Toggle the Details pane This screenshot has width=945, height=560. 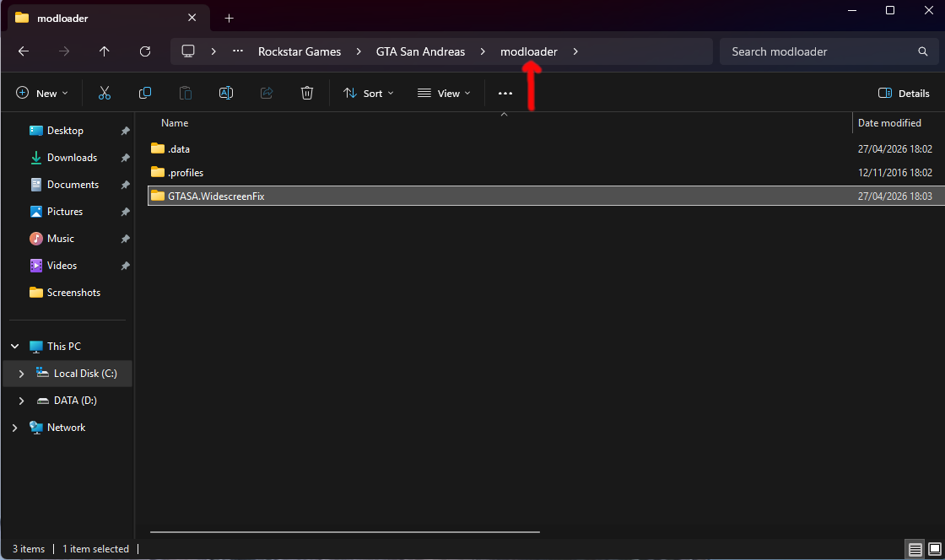click(x=904, y=94)
